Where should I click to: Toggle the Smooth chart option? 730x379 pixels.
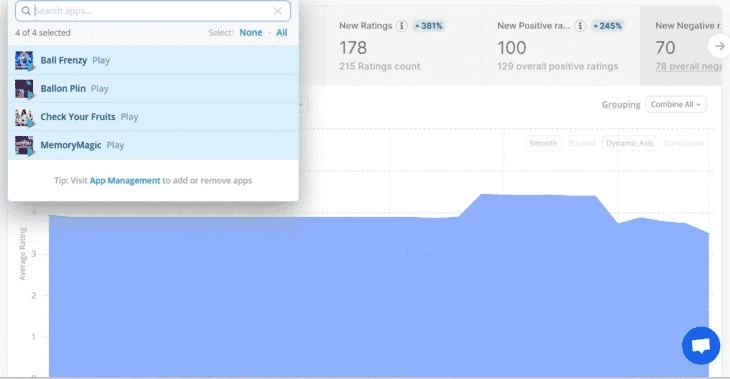click(x=543, y=143)
